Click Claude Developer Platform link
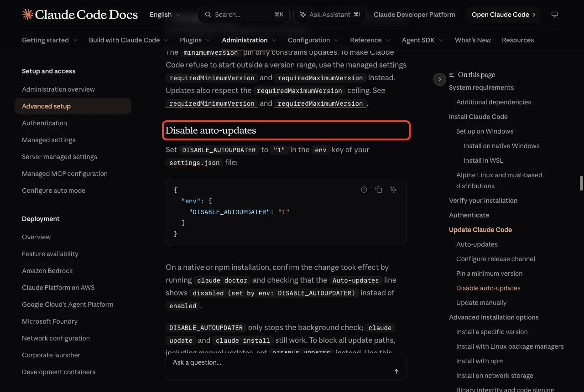Viewport: 584px width, 392px height. [x=414, y=15]
